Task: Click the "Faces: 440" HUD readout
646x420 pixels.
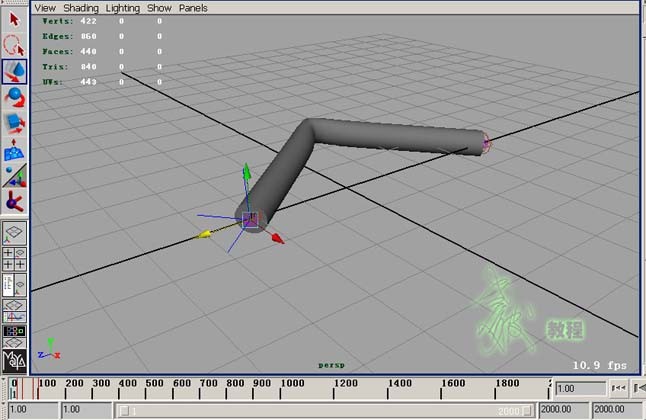Action: point(69,52)
